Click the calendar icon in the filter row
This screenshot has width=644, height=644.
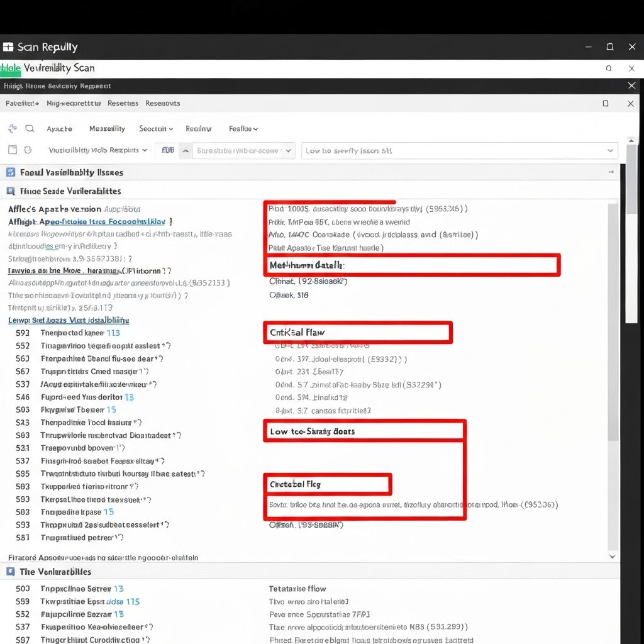pos(12,150)
